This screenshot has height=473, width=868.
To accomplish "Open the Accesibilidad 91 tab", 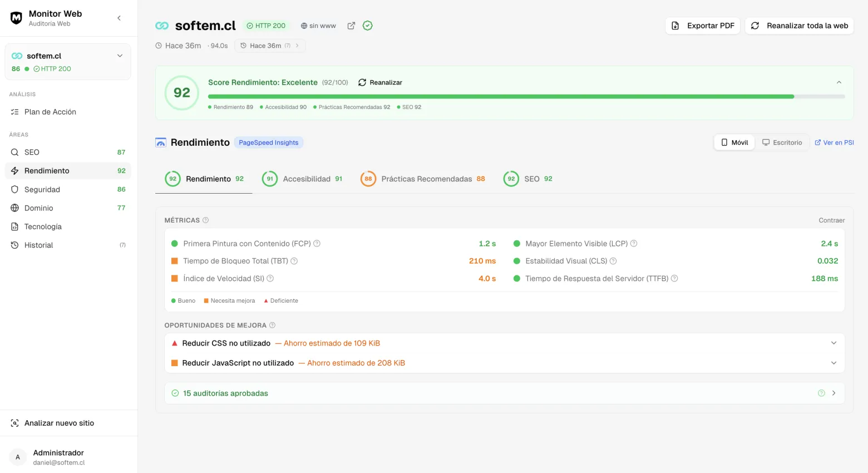I will tap(302, 179).
